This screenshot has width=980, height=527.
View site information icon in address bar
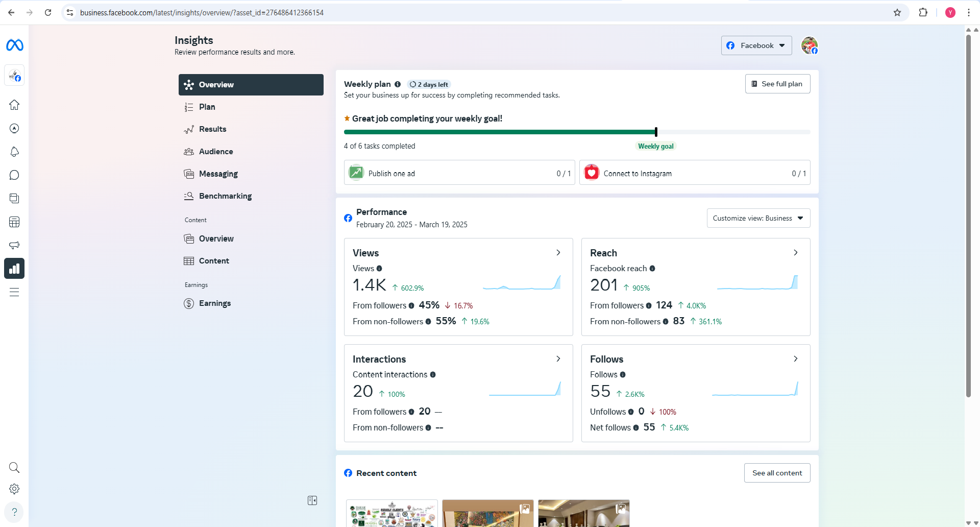[x=70, y=13]
